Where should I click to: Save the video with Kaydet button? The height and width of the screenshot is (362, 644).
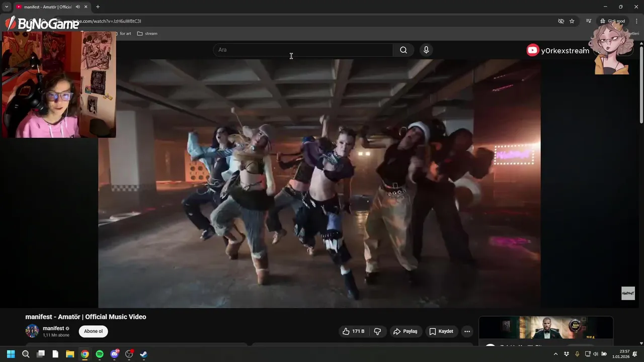[x=441, y=331]
